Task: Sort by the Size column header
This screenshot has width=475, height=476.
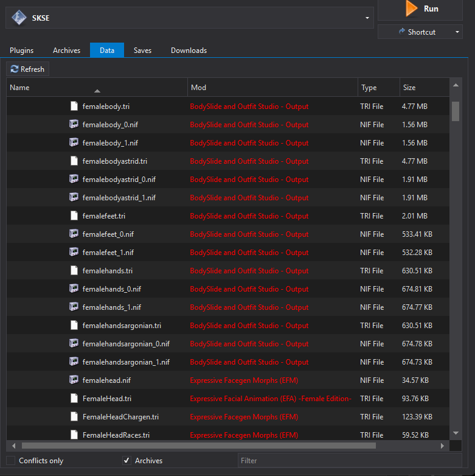Action: coord(425,88)
